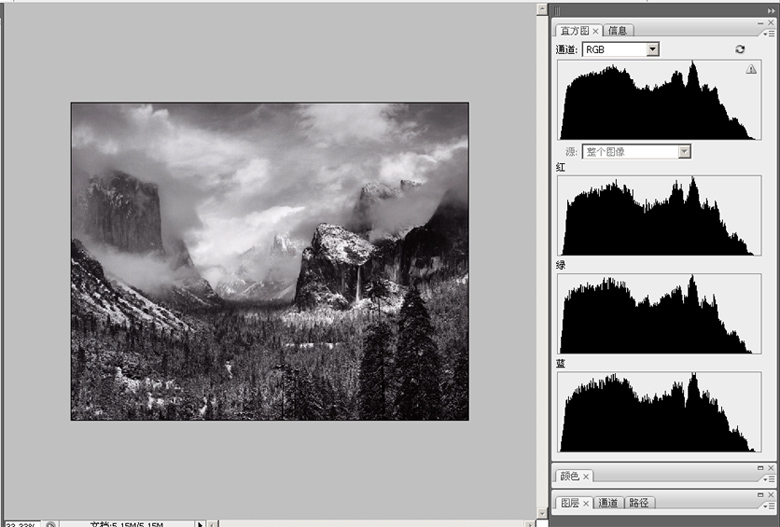The height and width of the screenshot is (527, 780).
Task: Collapse panel dock with double-arrow icon
Action: click(770, 9)
